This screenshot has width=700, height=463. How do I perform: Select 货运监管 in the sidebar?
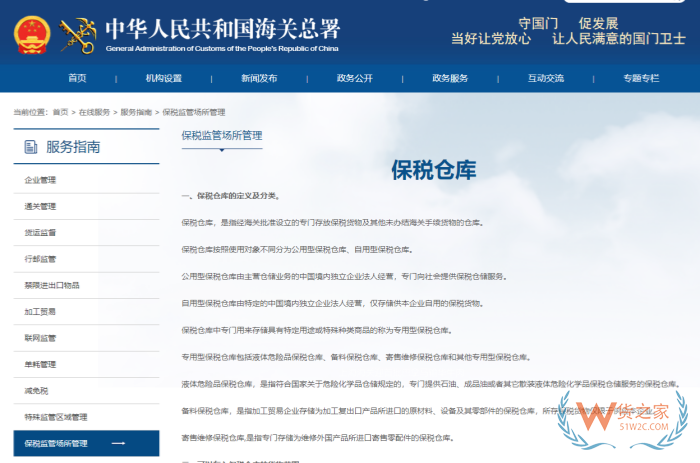(40, 233)
